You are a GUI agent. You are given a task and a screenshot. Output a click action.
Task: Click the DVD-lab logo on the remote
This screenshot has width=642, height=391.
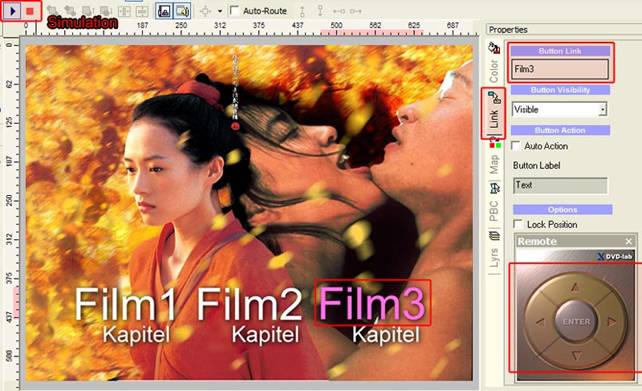[614, 257]
